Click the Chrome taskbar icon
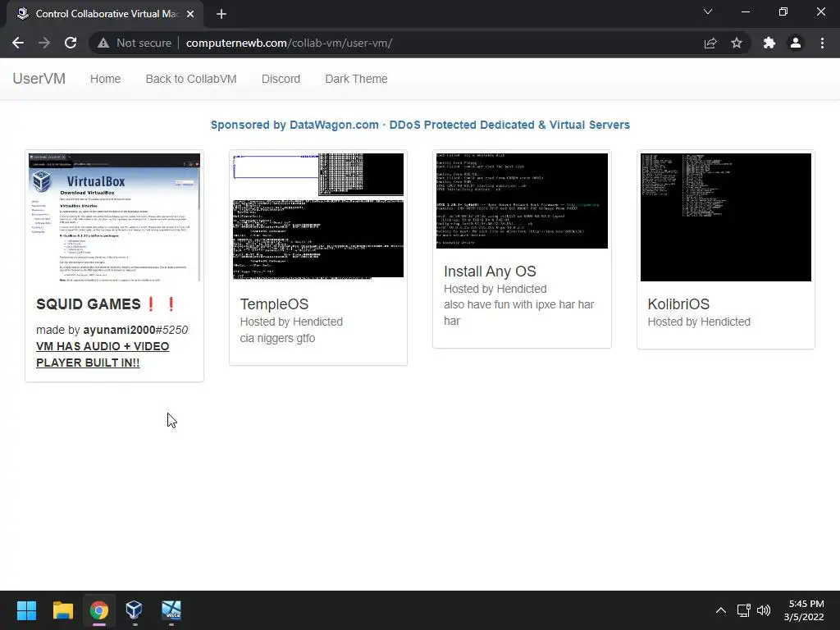Image resolution: width=840 pixels, height=630 pixels. pyautogui.click(x=99, y=610)
